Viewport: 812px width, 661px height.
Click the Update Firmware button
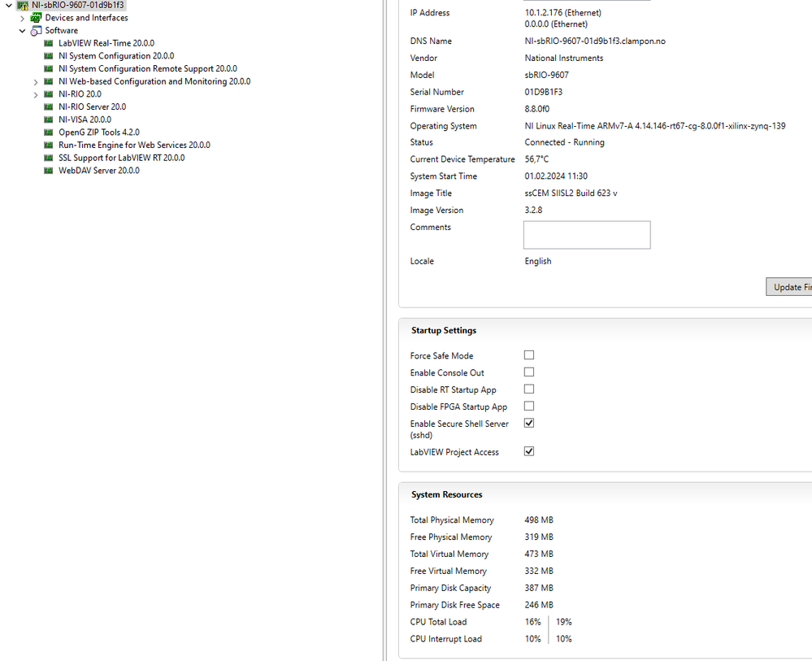click(x=788, y=287)
